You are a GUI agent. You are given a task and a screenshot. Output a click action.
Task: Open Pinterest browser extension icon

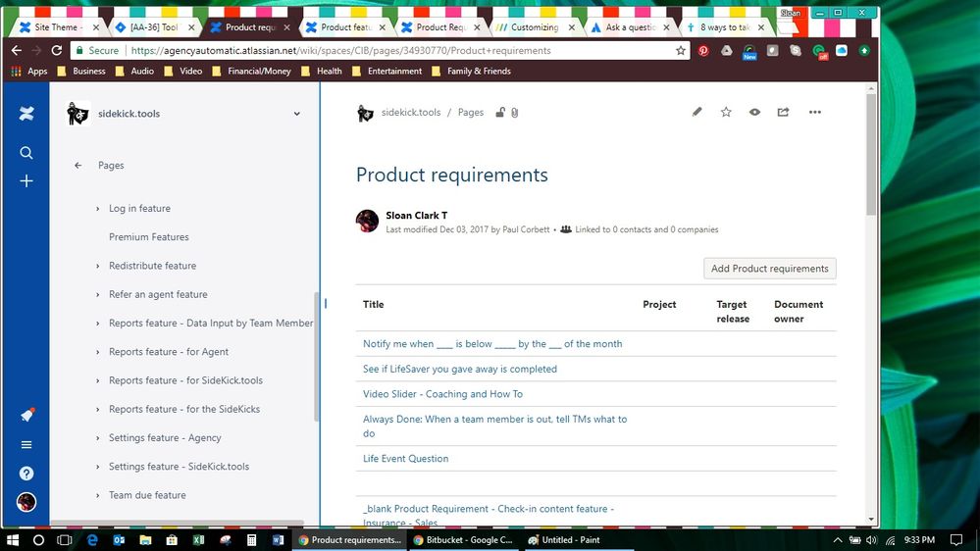click(x=703, y=51)
